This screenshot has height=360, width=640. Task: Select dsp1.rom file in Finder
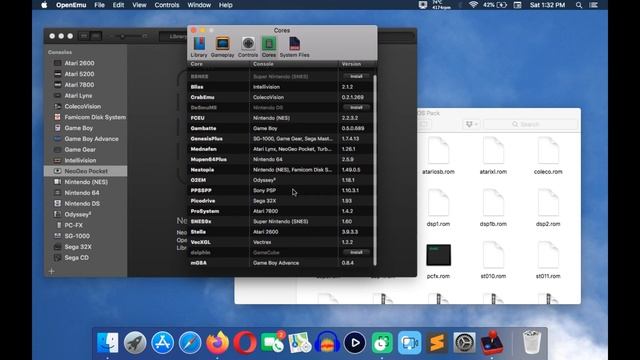click(438, 208)
